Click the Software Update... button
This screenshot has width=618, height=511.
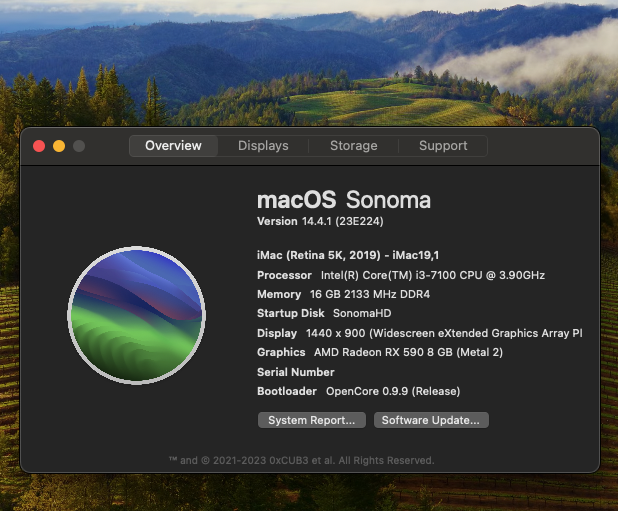[x=431, y=420]
